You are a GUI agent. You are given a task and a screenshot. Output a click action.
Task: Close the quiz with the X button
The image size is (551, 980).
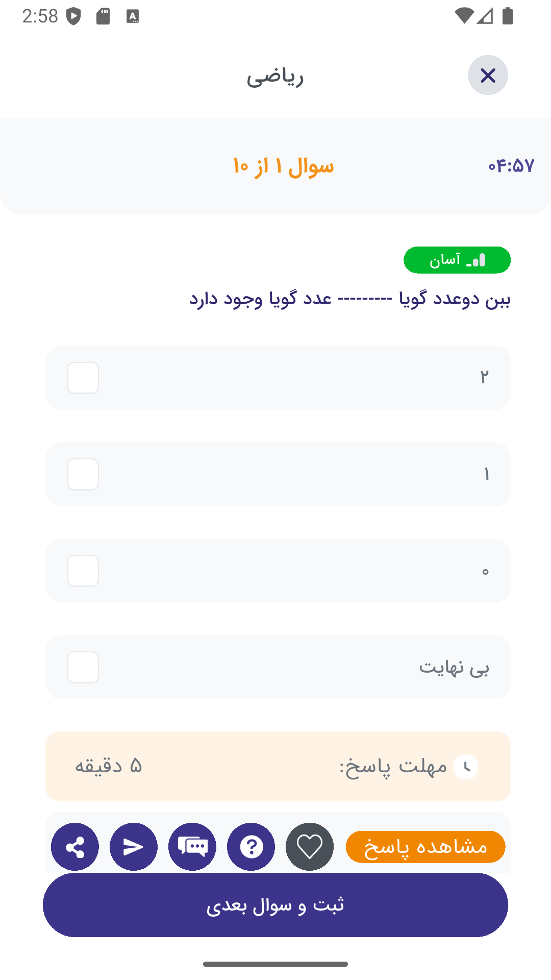(488, 76)
